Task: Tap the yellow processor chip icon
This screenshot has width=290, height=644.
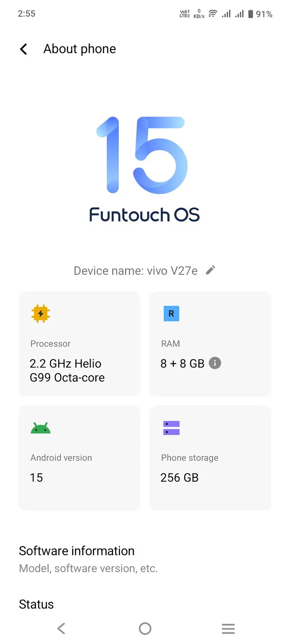Action: (x=41, y=313)
